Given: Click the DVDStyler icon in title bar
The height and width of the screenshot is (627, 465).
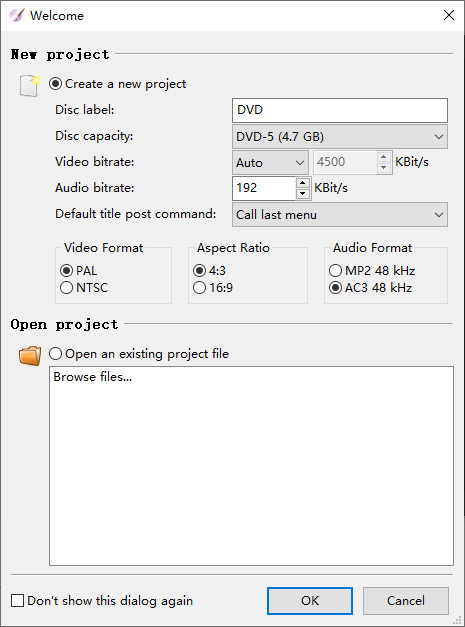Looking at the screenshot, I should [17, 15].
